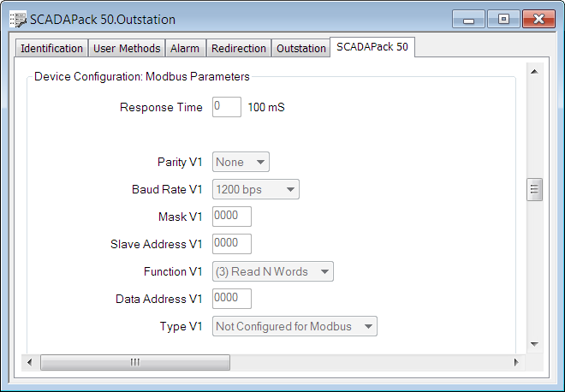Select the SCADAPack 50 tab
This screenshot has width=565, height=392.
point(372,47)
